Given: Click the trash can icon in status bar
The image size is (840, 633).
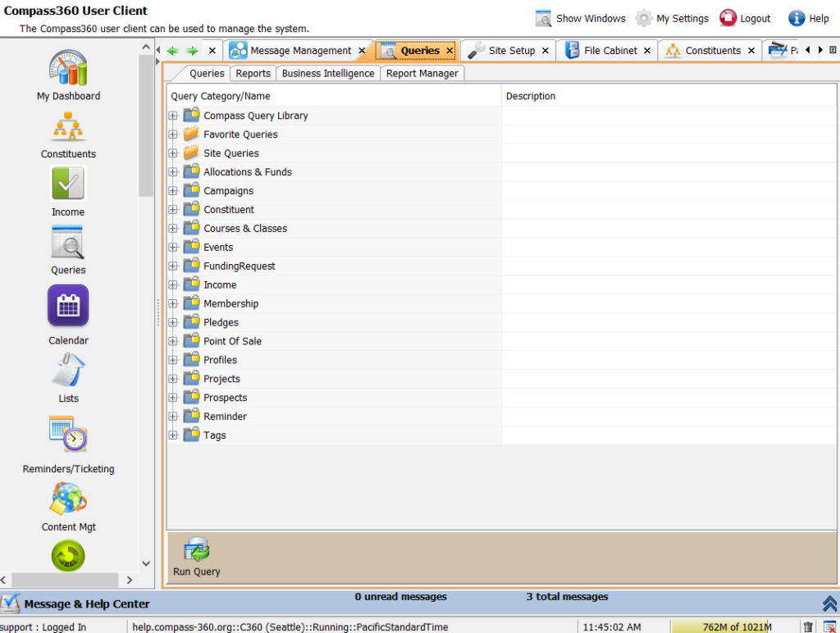Looking at the screenshot, I should [x=808, y=626].
